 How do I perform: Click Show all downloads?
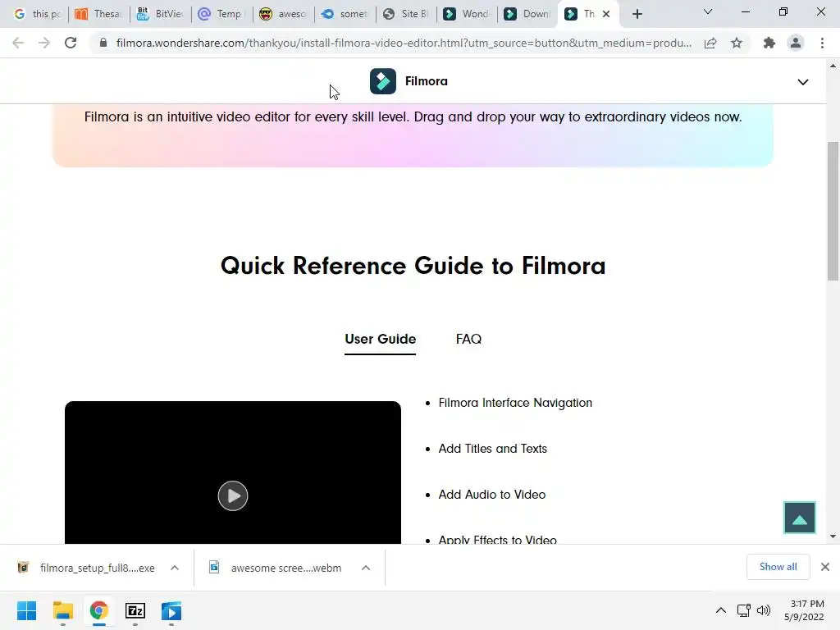(778, 567)
